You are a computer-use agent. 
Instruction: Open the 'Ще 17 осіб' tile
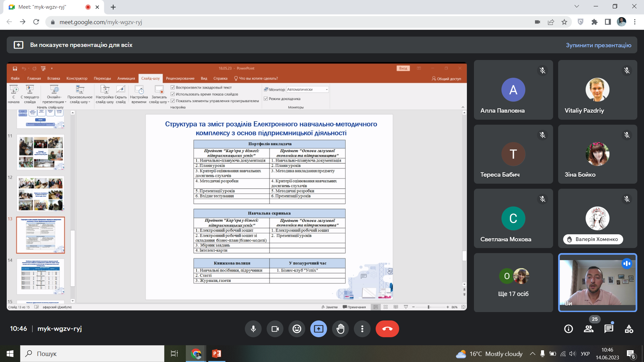click(514, 283)
